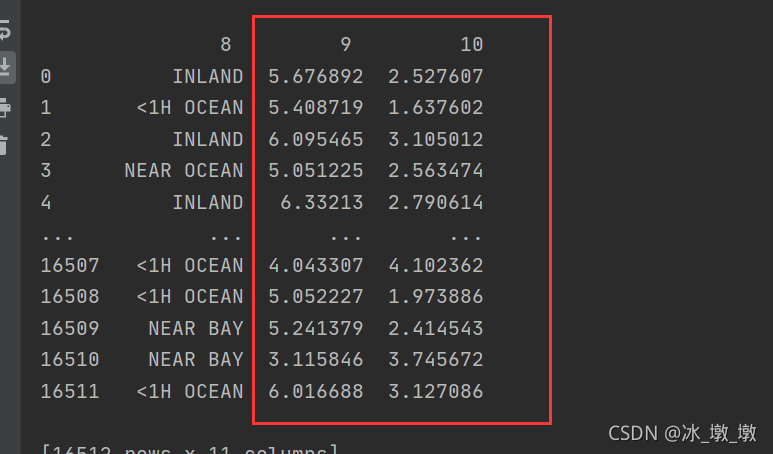This screenshot has height=454, width=773.
Task: Click value 2.790614
Action: tap(436, 203)
